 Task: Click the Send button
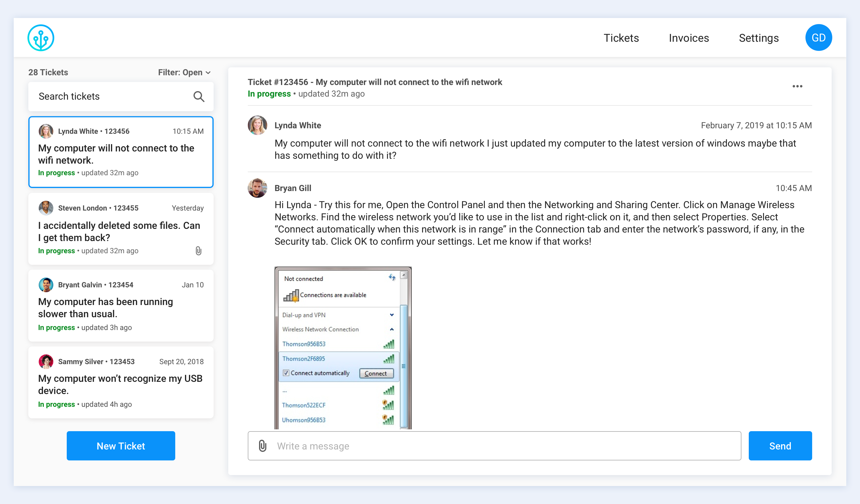coord(780,446)
